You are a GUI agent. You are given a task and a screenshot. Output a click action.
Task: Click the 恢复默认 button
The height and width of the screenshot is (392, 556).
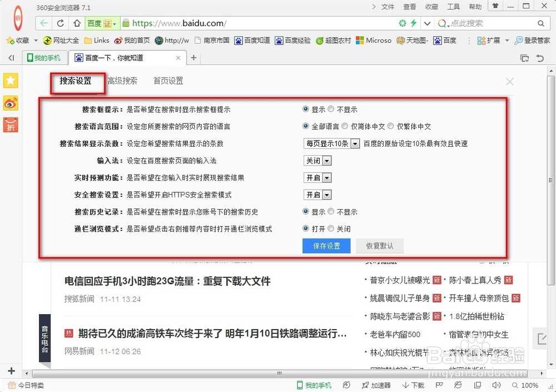[x=380, y=246]
